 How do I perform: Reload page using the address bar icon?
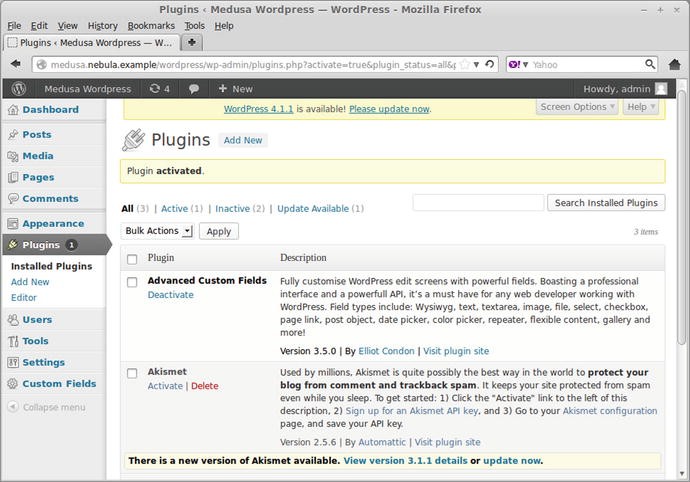pos(490,64)
